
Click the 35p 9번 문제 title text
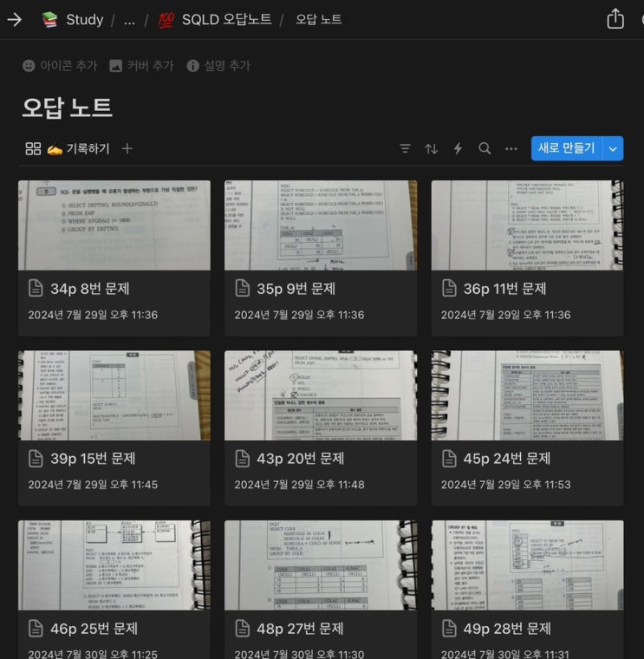point(296,289)
